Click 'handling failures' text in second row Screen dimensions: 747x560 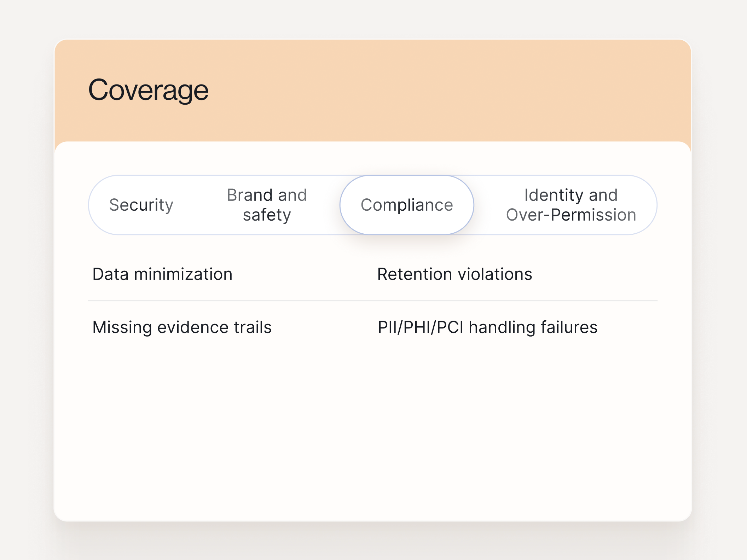(x=533, y=327)
